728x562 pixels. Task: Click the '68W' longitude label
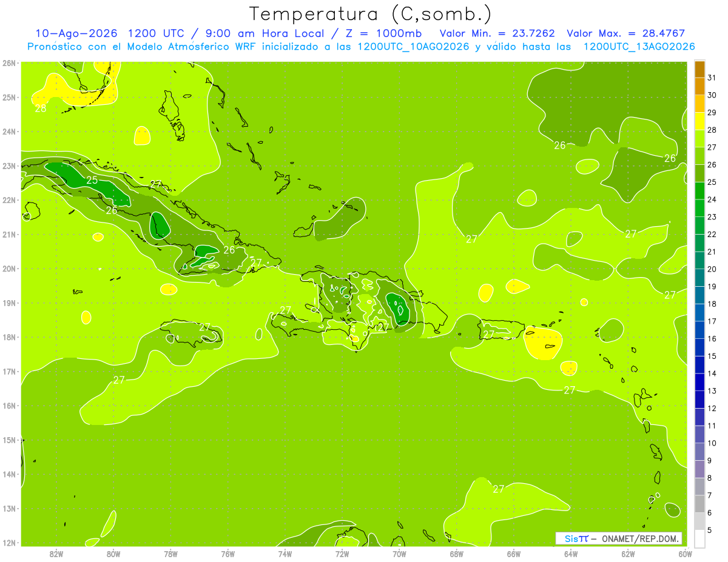pyautogui.click(x=457, y=553)
